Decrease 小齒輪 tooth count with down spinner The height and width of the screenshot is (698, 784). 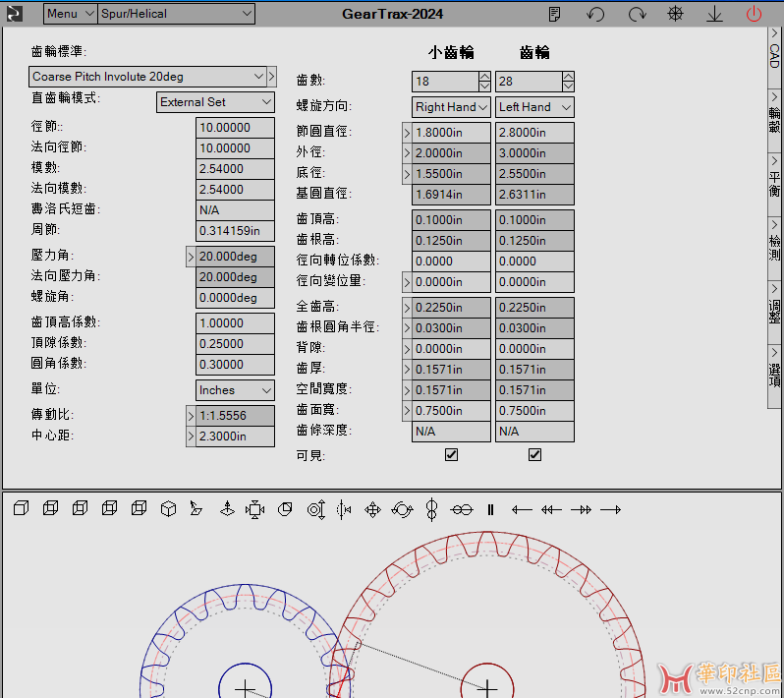click(484, 87)
